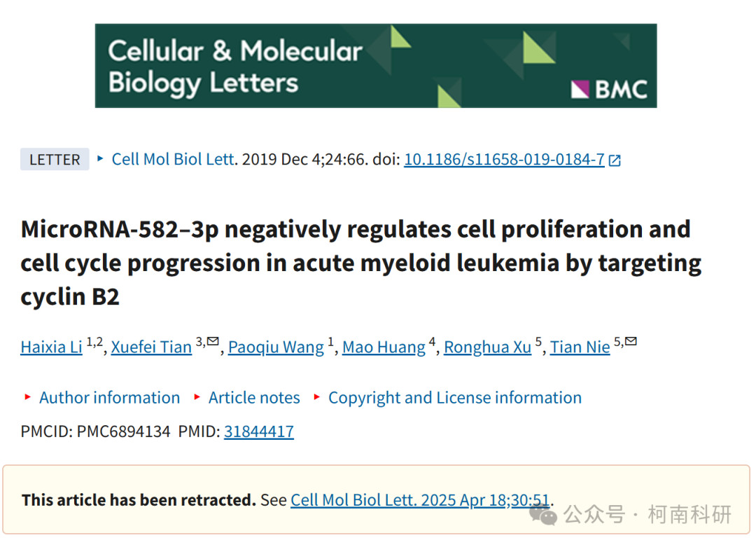Open the retraction notice link from 2025 Apr 18
Image resolution: width=756 pixels, height=545 pixels.
click(x=420, y=500)
